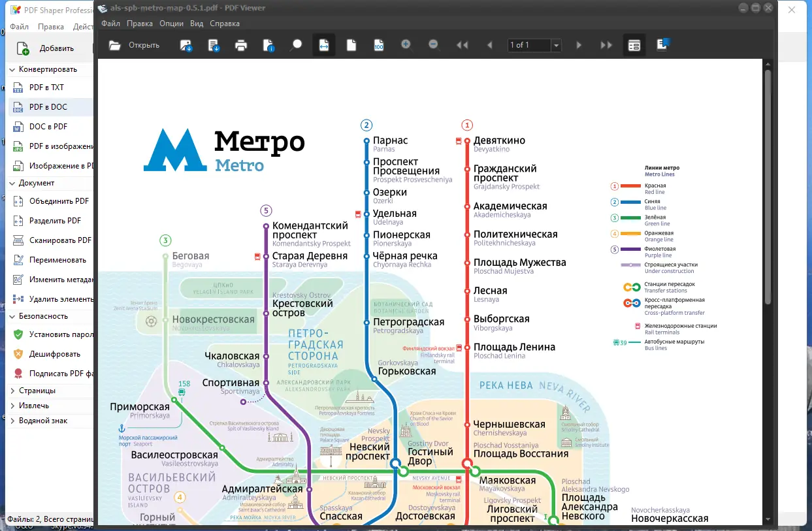The width and height of the screenshot is (812, 531).
Task: Zoom out with the minus magnifier
Action: pos(433,45)
